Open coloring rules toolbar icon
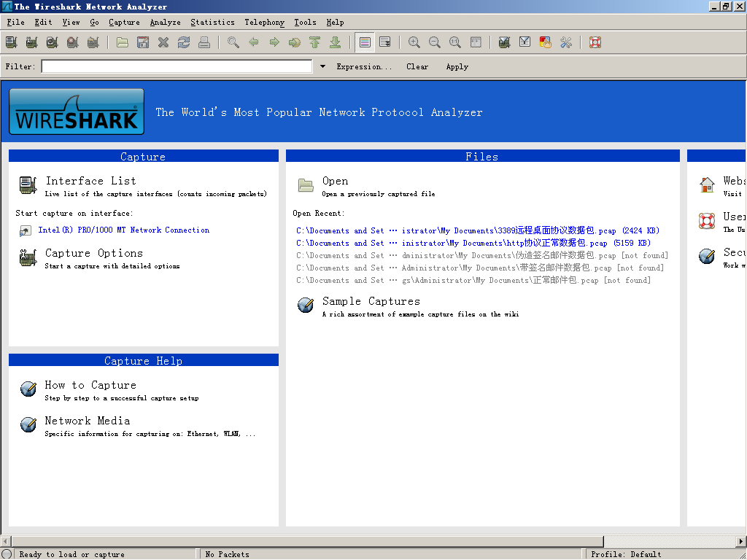 pyautogui.click(x=546, y=42)
